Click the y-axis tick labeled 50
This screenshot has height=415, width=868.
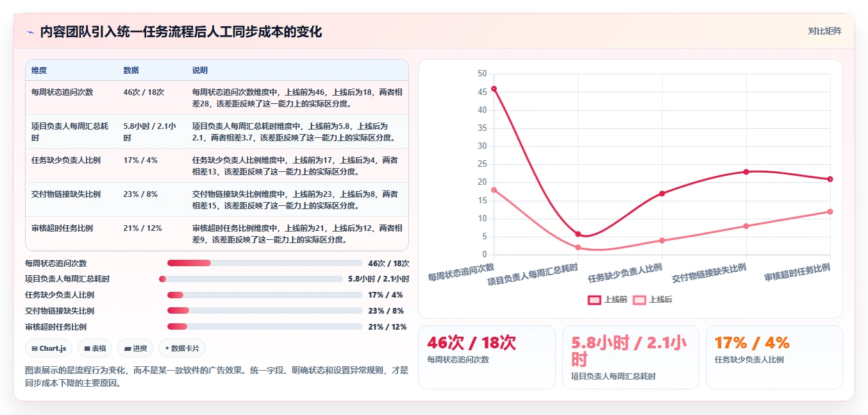pyautogui.click(x=482, y=74)
